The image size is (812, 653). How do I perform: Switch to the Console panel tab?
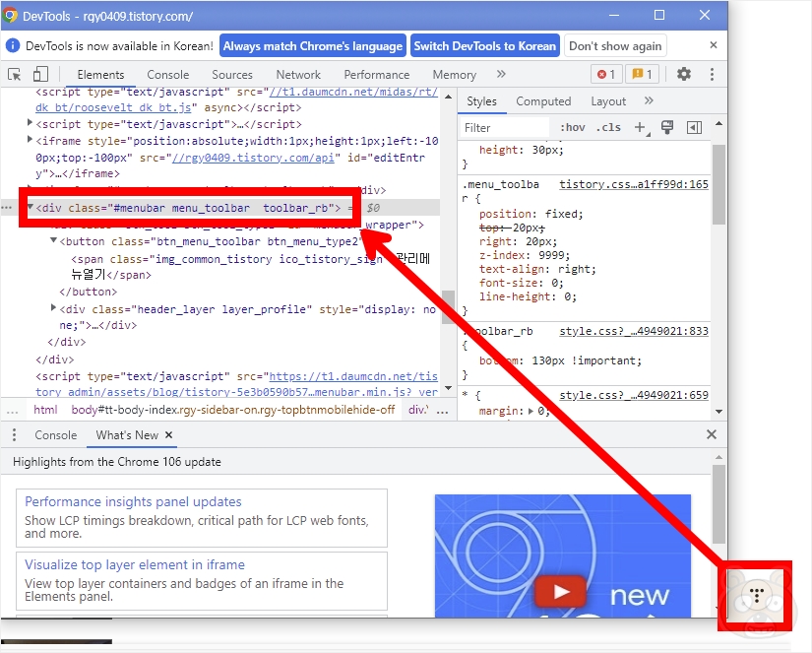(x=167, y=75)
